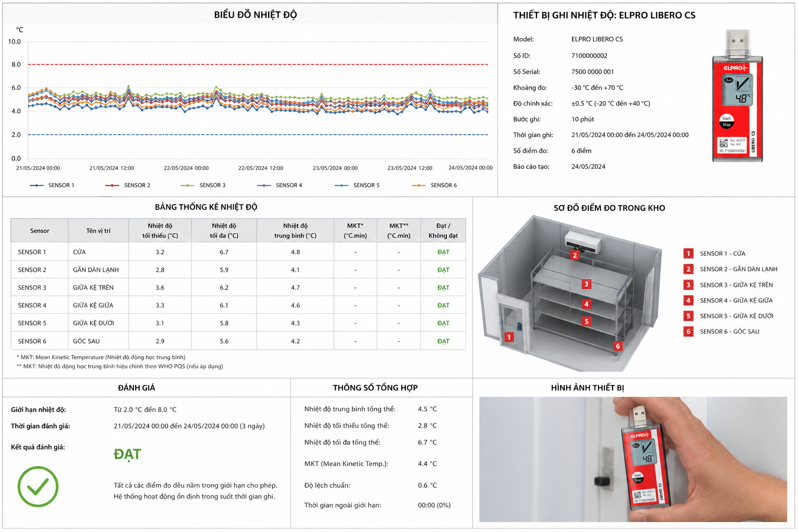This screenshot has width=798, height=532.
Task: Click the 'Đạt / Không đạt' column header
Action: pos(443,231)
